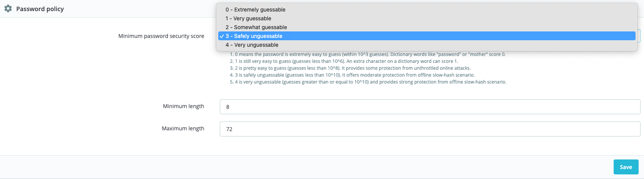This screenshot has height=179, width=644.
Task: Choose '1 - Very guessable' from the list
Action: (x=248, y=18)
